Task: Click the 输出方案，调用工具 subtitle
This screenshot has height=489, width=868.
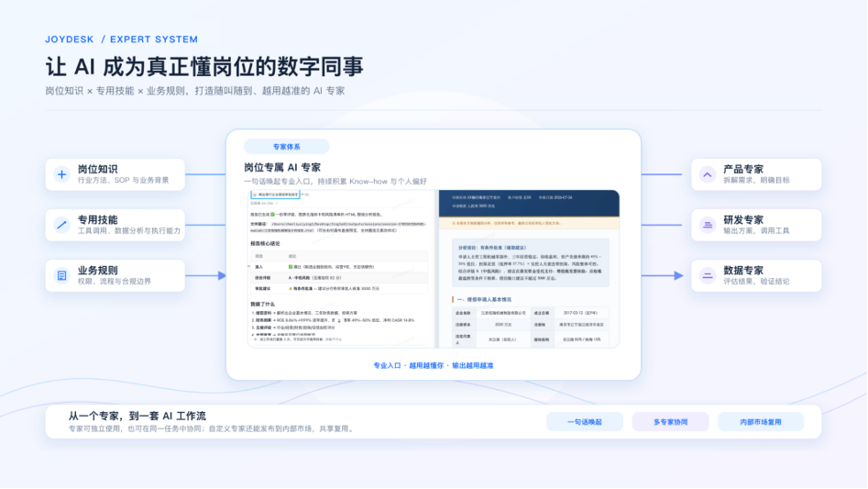Action: [756, 231]
